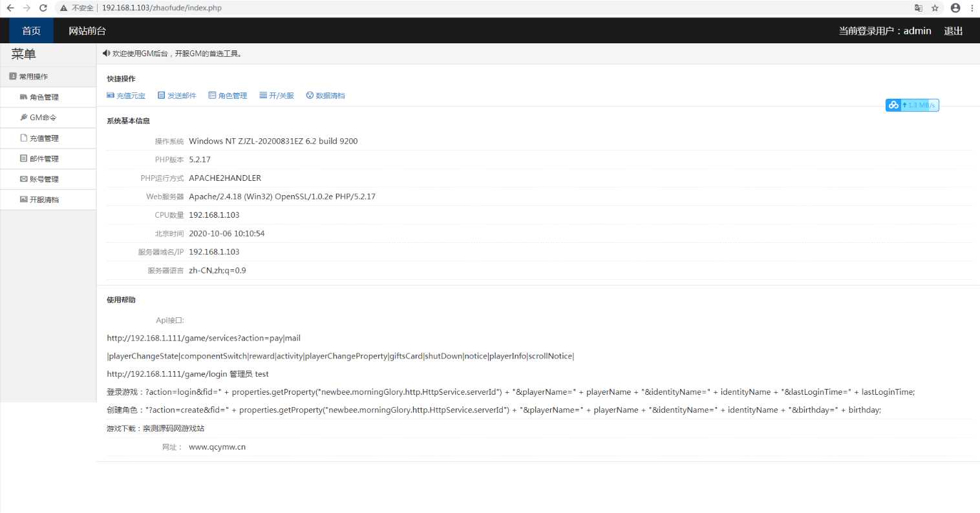The height and width of the screenshot is (513, 980).
Task: Open the 发送邮件 quick action
Action: pyautogui.click(x=176, y=96)
